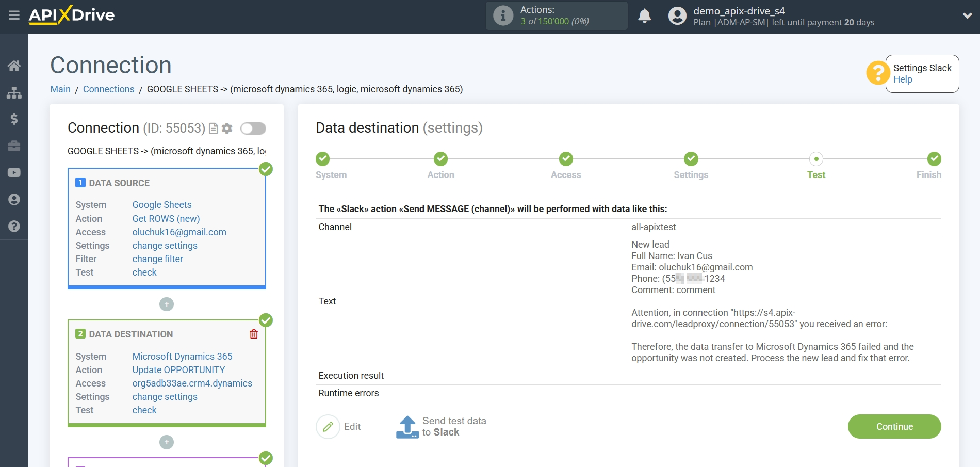The image size is (980, 467).
Task: Select the Test step
Action: (x=816, y=159)
